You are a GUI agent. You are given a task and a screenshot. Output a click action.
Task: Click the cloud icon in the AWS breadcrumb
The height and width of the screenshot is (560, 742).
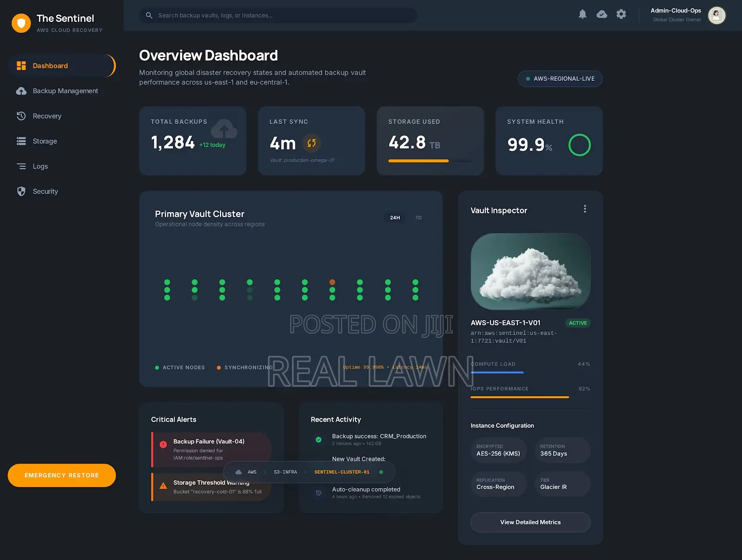239,472
